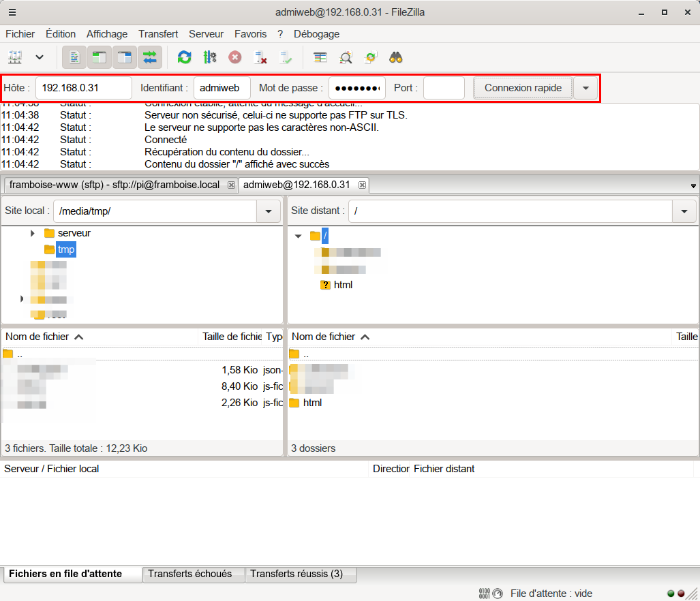Toggle local directory tree display
Viewport: 700px width, 601px height.
[100, 57]
